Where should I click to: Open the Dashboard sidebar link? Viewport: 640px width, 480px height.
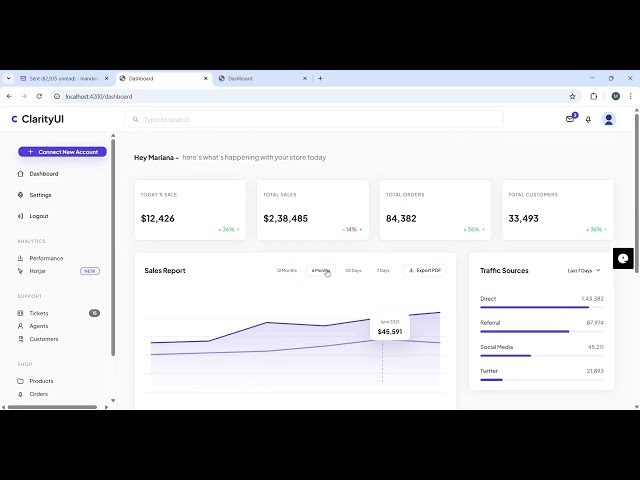tap(44, 174)
